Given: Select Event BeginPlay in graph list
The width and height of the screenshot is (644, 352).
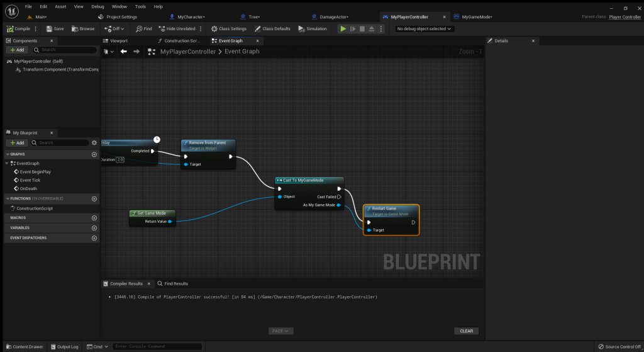Looking at the screenshot, I should pos(35,172).
